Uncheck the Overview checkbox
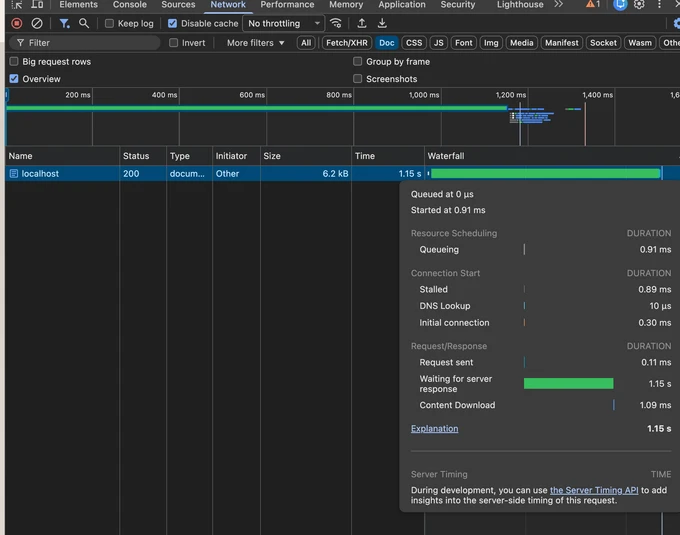 pyautogui.click(x=14, y=78)
